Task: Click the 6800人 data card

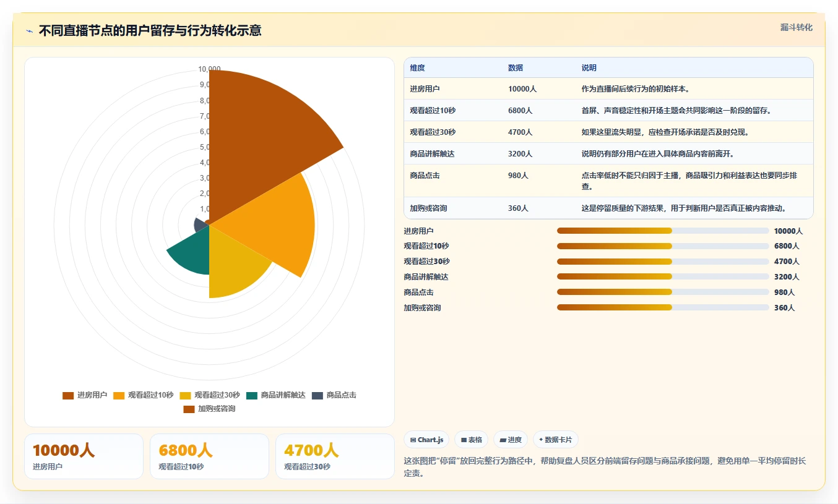Action: [x=209, y=456]
